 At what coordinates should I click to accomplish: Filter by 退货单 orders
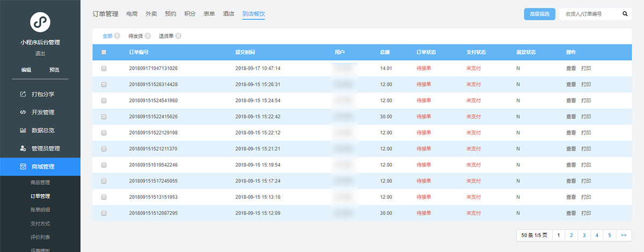coord(166,36)
